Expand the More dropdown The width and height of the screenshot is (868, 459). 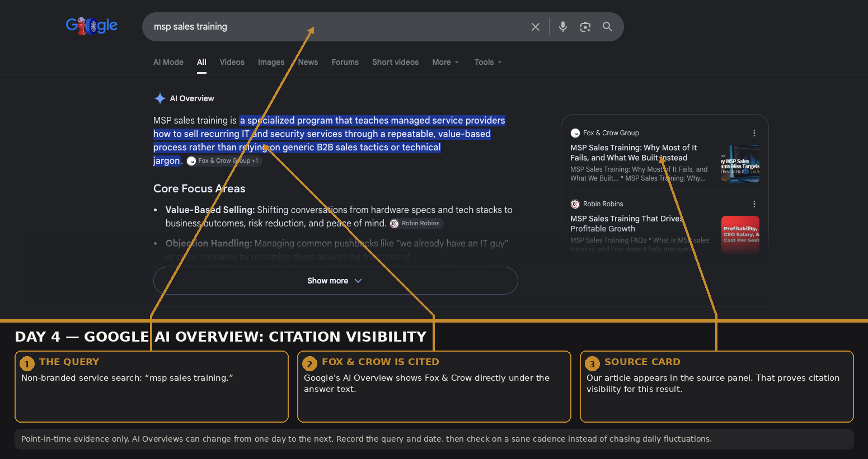coord(445,62)
